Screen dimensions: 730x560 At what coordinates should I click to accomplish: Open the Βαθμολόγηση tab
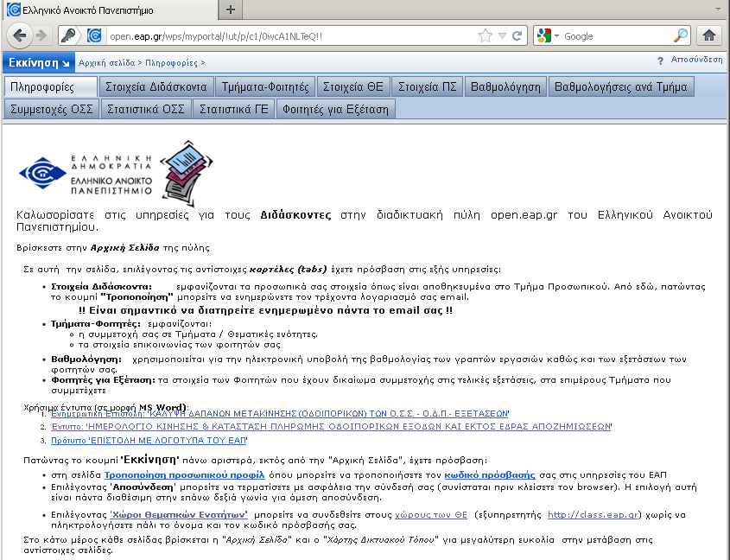(505, 87)
